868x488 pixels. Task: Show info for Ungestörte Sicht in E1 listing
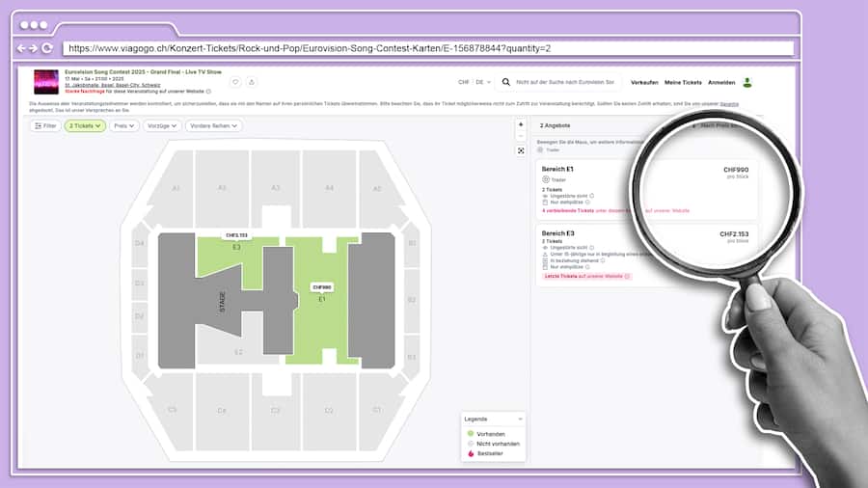tap(592, 196)
